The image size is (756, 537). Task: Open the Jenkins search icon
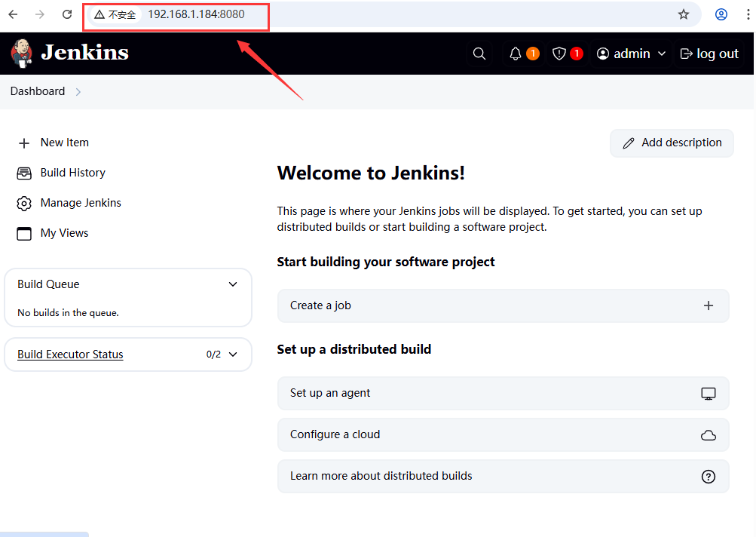[479, 53]
